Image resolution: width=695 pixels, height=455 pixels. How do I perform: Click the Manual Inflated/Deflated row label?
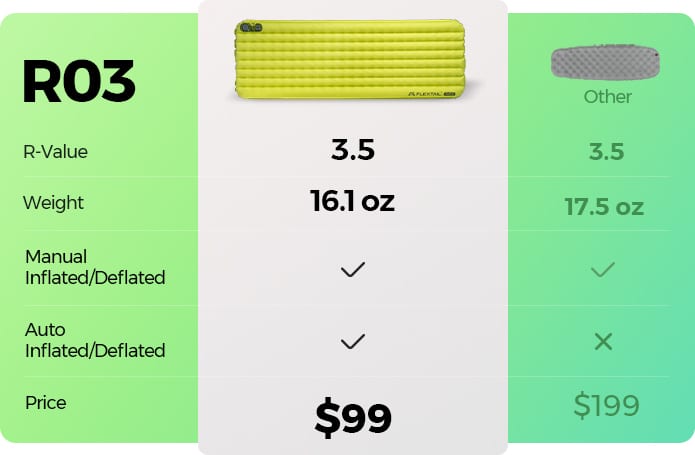(94, 267)
